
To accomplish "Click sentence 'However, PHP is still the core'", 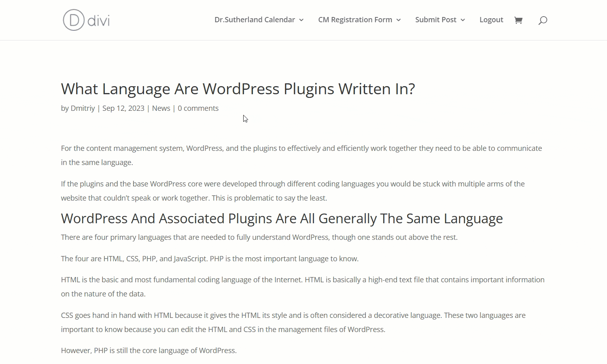I will [149, 351].
